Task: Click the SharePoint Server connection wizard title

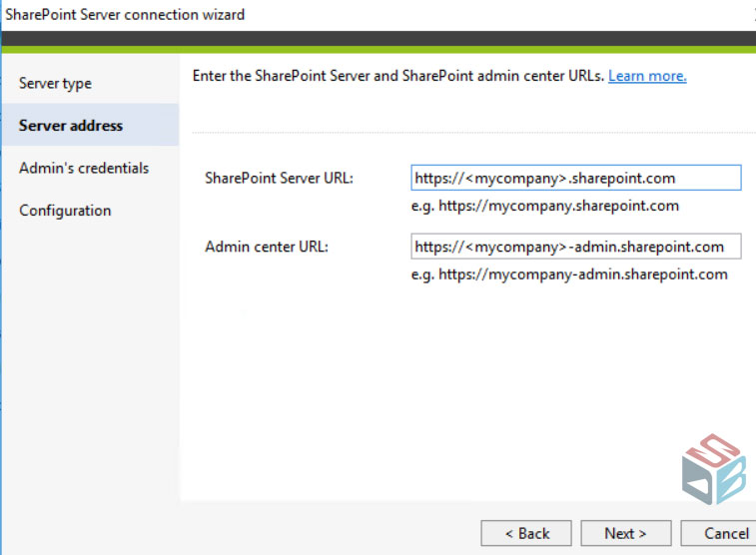Action: point(126,14)
